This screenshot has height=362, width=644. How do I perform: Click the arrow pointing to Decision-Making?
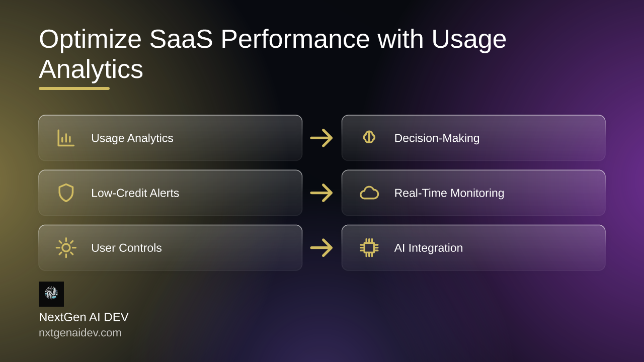point(321,138)
